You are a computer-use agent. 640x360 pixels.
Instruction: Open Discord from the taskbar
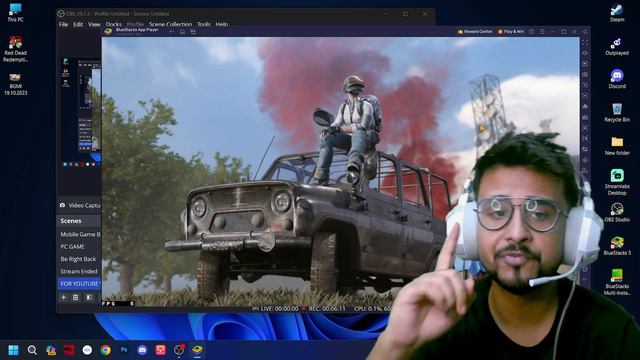[x=142, y=350]
